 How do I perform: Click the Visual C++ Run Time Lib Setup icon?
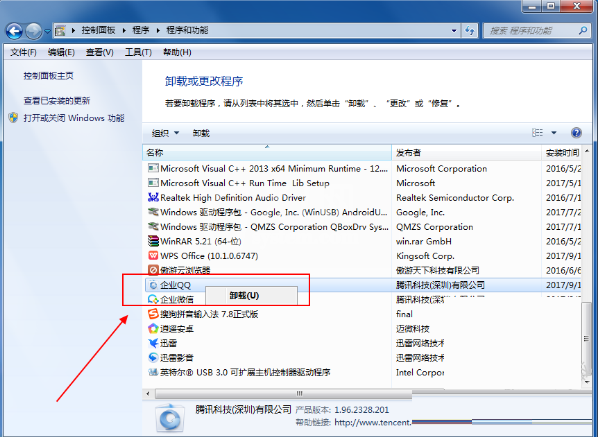153,183
